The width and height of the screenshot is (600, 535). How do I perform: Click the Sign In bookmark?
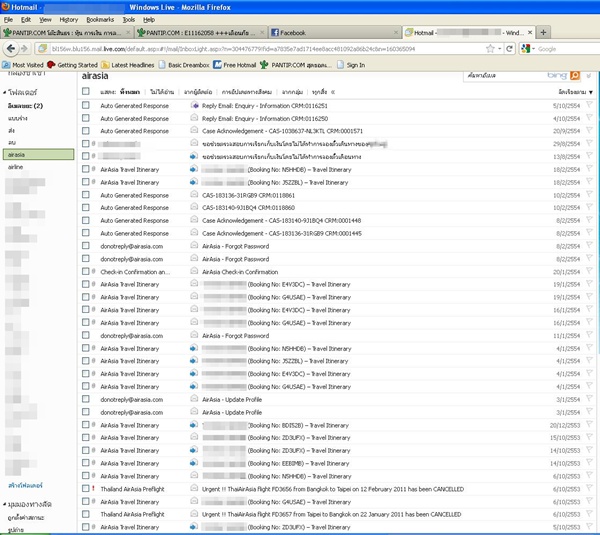coord(351,65)
